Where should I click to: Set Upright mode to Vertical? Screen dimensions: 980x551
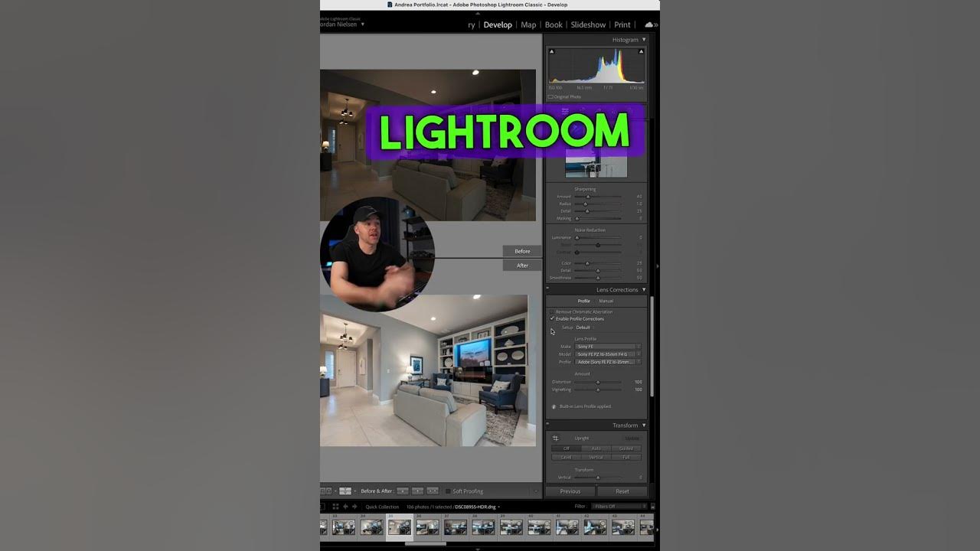(x=596, y=457)
